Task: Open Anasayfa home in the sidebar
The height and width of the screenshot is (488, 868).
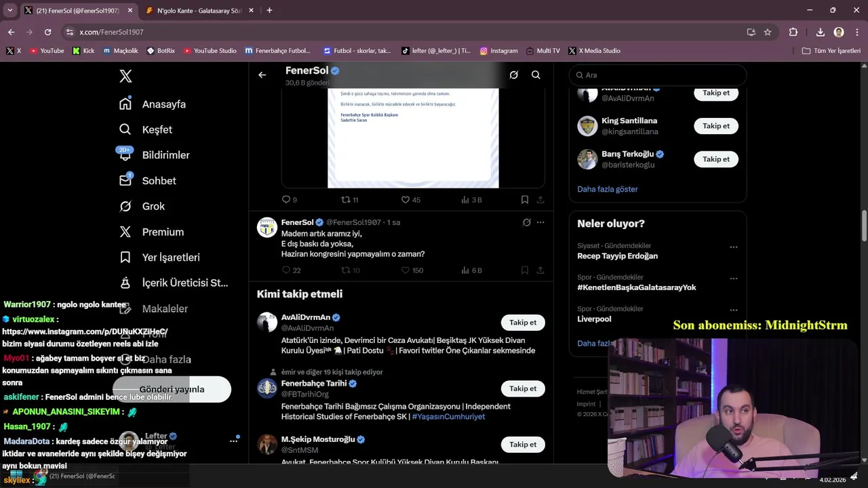Action: point(153,104)
